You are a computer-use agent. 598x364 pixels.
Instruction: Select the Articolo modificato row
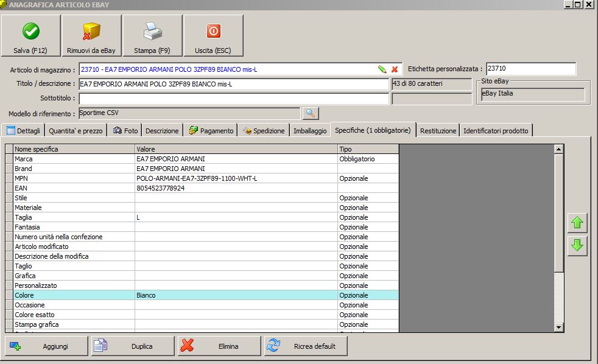coord(206,247)
